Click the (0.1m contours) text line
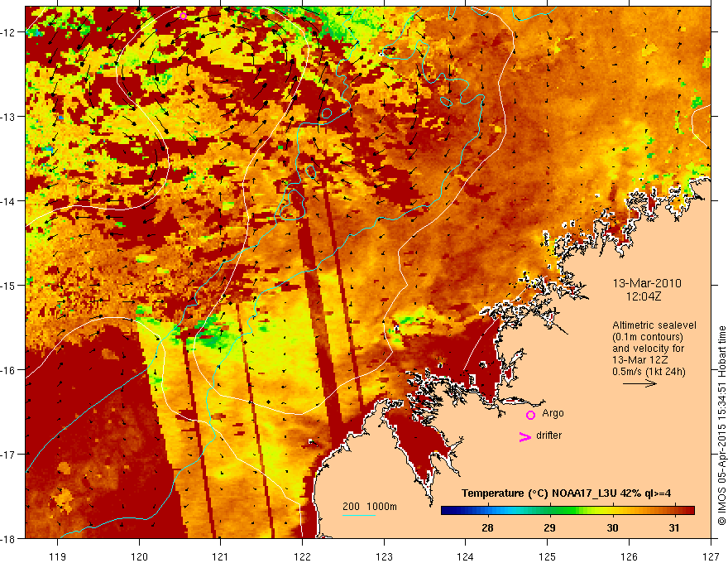 pos(648,337)
